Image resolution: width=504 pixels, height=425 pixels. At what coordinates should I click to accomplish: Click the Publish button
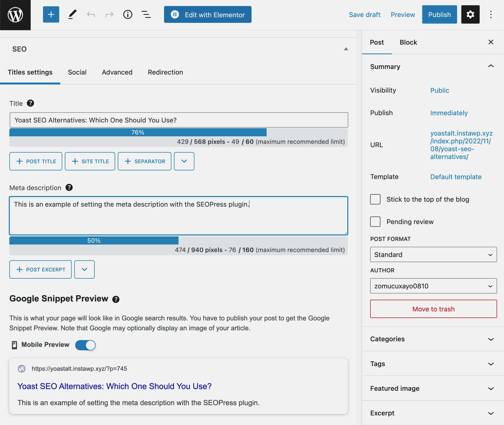(439, 14)
